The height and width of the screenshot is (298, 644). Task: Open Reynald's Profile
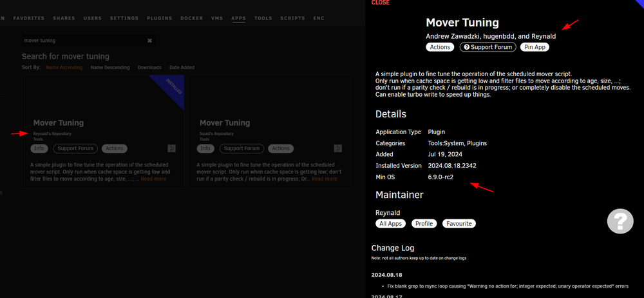424,223
